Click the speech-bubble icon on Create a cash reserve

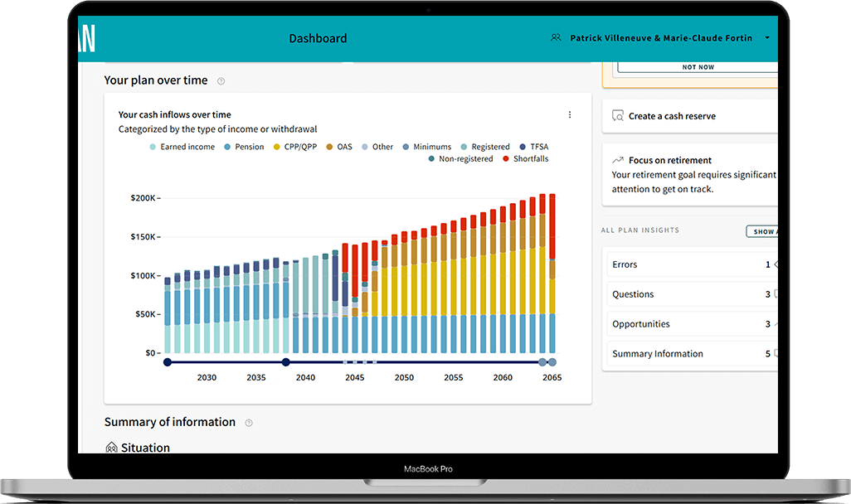617,116
